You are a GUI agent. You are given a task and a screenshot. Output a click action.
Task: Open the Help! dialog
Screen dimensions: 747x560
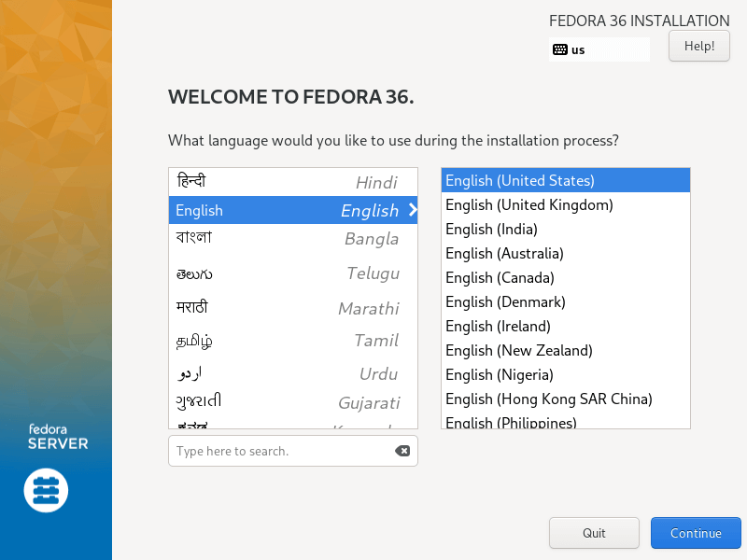[x=698, y=46]
